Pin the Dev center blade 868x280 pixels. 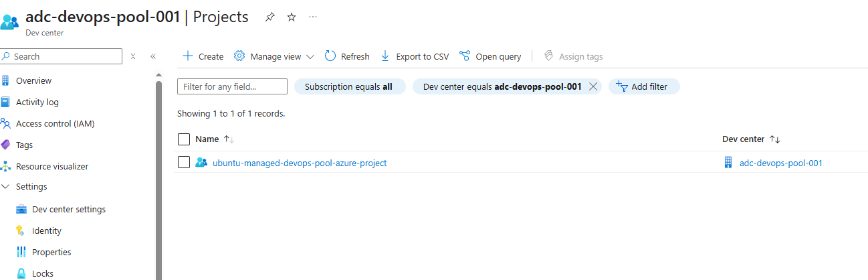click(270, 17)
